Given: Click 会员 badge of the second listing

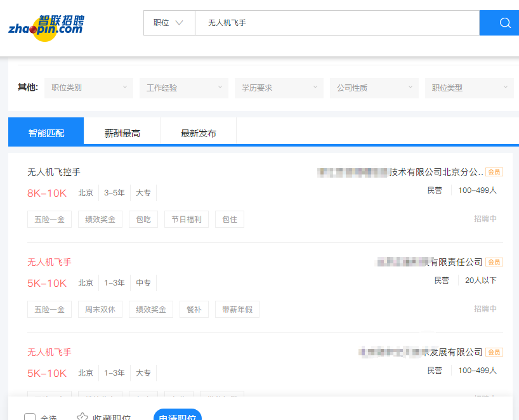Looking at the screenshot, I should [494, 262].
